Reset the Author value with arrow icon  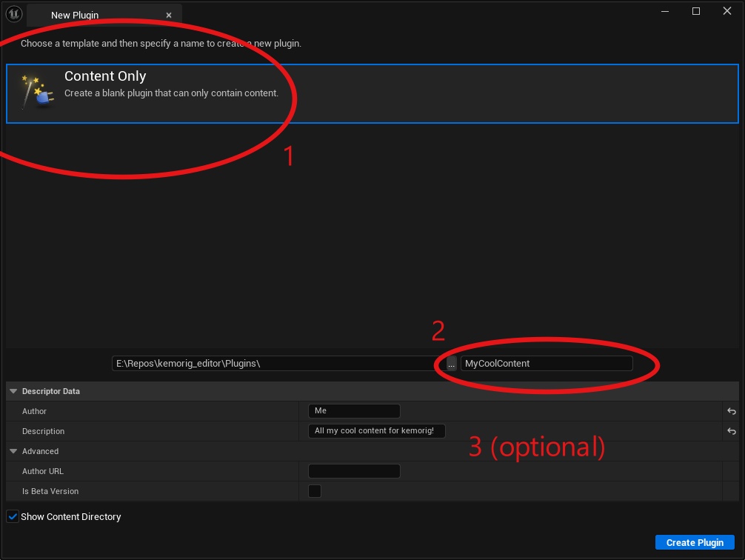[731, 411]
